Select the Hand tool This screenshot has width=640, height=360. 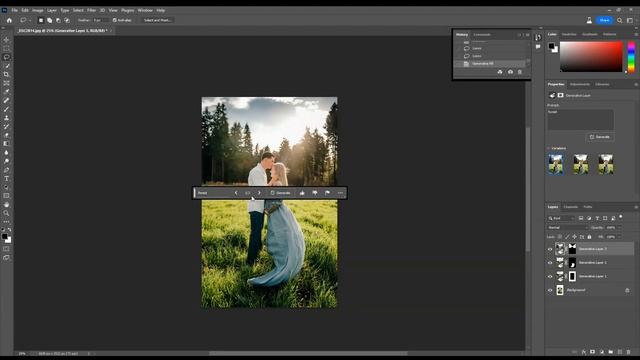(6, 204)
